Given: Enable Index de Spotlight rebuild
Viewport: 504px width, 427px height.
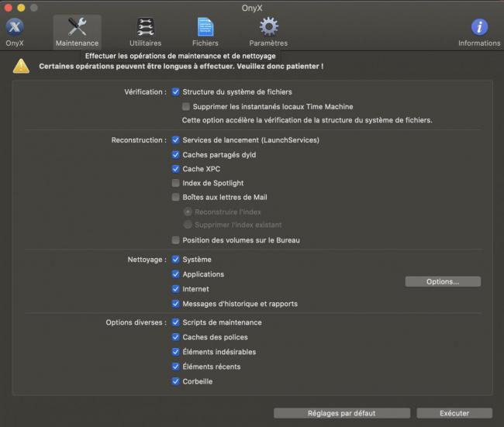Looking at the screenshot, I should pos(176,183).
